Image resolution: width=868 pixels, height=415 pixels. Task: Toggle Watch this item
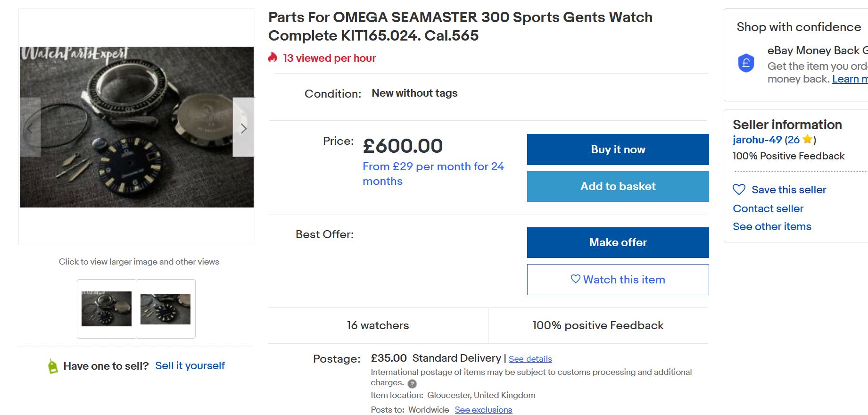click(618, 280)
